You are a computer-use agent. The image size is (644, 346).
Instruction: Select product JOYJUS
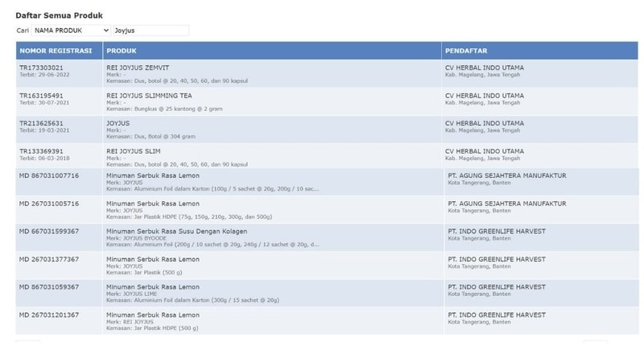coord(118,123)
